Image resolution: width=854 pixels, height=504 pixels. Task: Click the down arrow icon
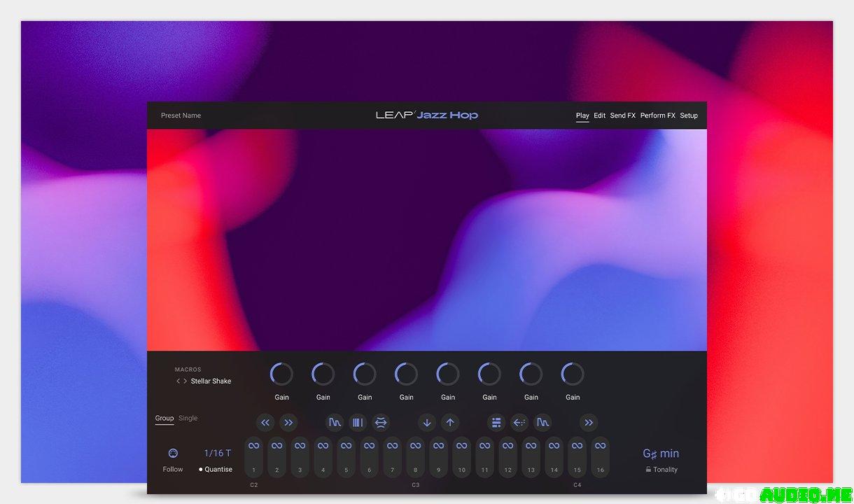pos(427,422)
